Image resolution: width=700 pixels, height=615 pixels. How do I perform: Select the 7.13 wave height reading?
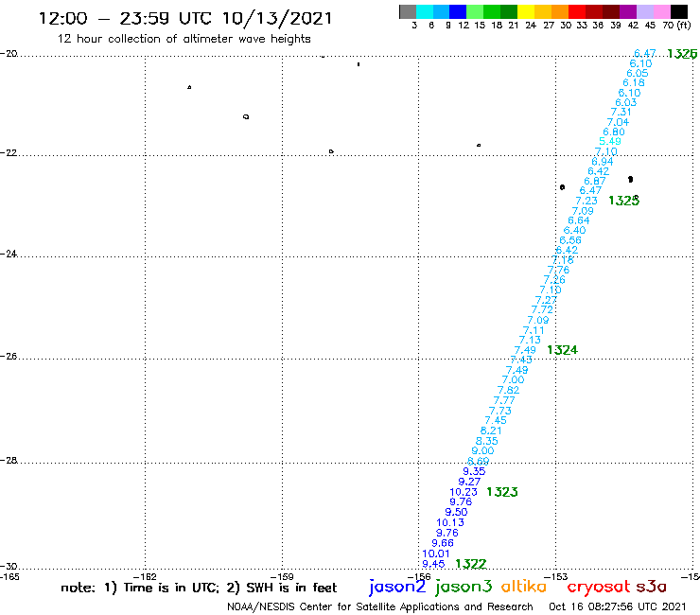530,341
